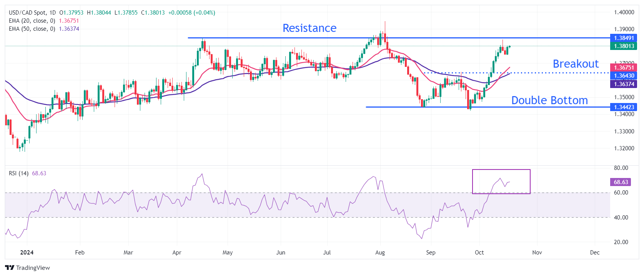Select the green 1.38013 current price tag
The width and height of the screenshot is (644, 276).
[623, 46]
